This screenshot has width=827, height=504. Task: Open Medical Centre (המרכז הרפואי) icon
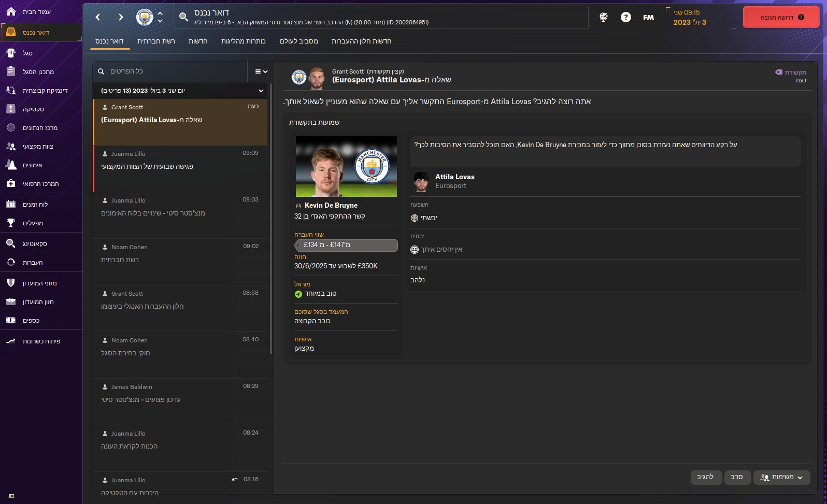[11, 183]
